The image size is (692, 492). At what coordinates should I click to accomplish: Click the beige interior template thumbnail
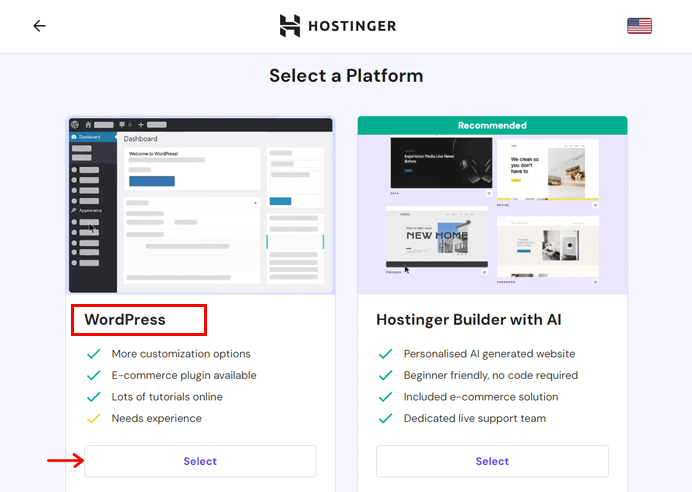[548, 247]
